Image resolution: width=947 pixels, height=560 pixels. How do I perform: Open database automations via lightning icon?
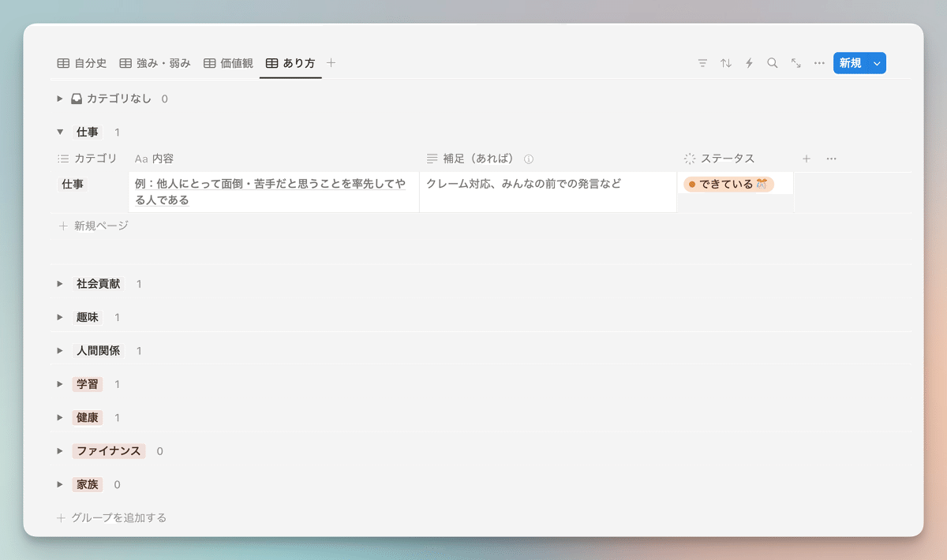pyautogui.click(x=749, y=63)
